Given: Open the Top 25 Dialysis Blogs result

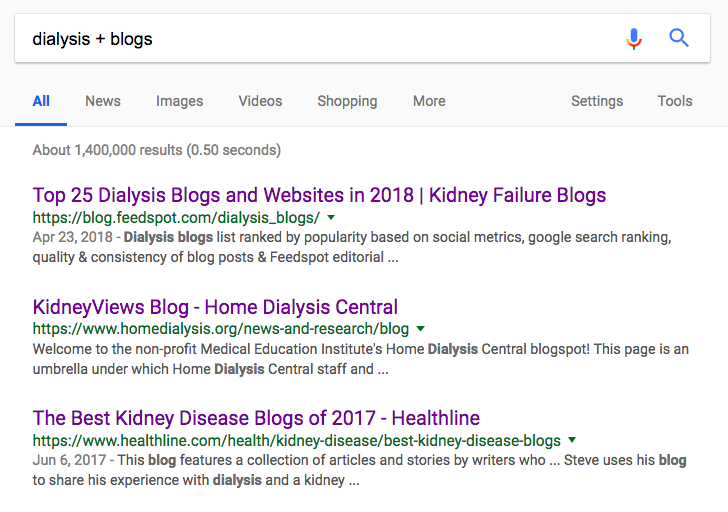Looking at the screenshot, I should pyautogui.click(x=319, y=195).
